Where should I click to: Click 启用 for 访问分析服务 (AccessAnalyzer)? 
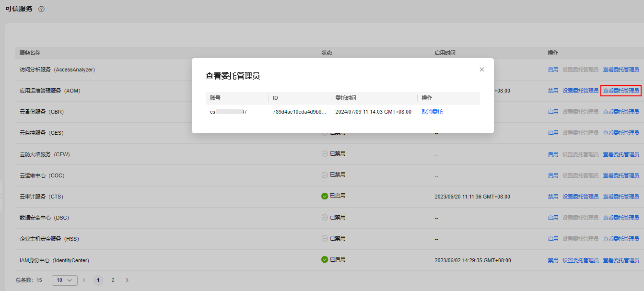553,70
